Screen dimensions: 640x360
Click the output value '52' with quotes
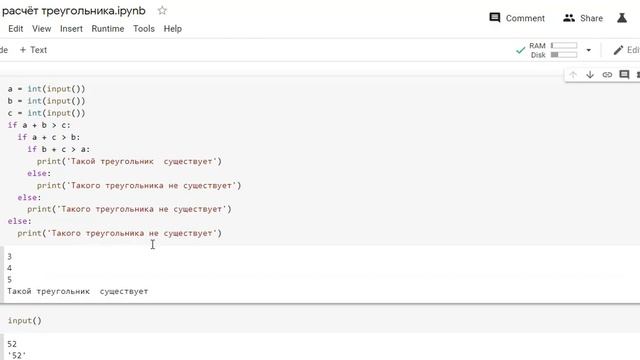point(17,356)
